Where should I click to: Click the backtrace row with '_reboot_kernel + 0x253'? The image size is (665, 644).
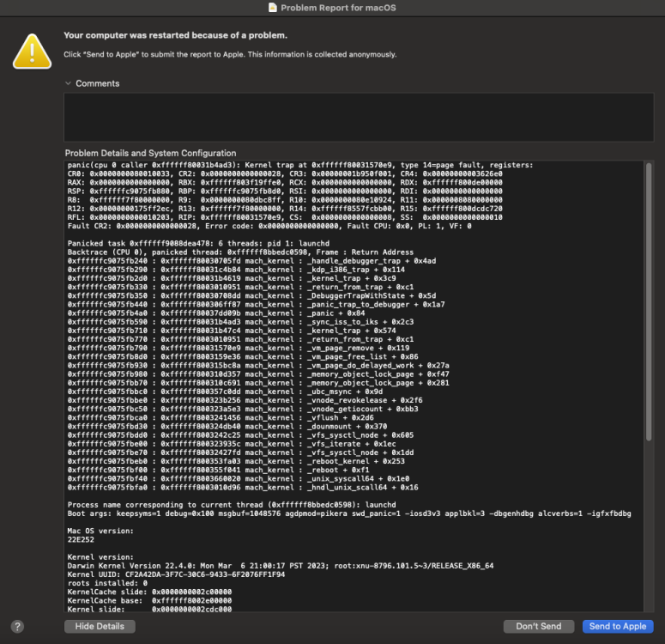pos(236,461)
